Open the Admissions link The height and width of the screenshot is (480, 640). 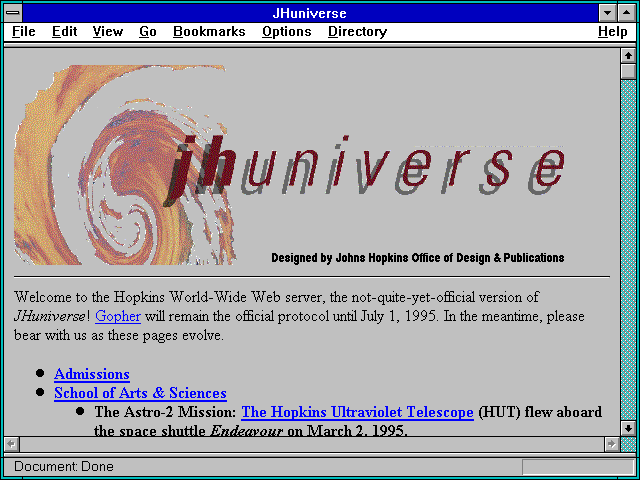tap(92, 374)
